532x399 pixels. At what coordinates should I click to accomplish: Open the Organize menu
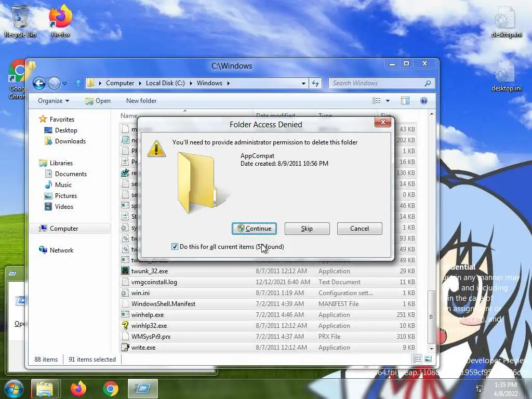point(54,101)
